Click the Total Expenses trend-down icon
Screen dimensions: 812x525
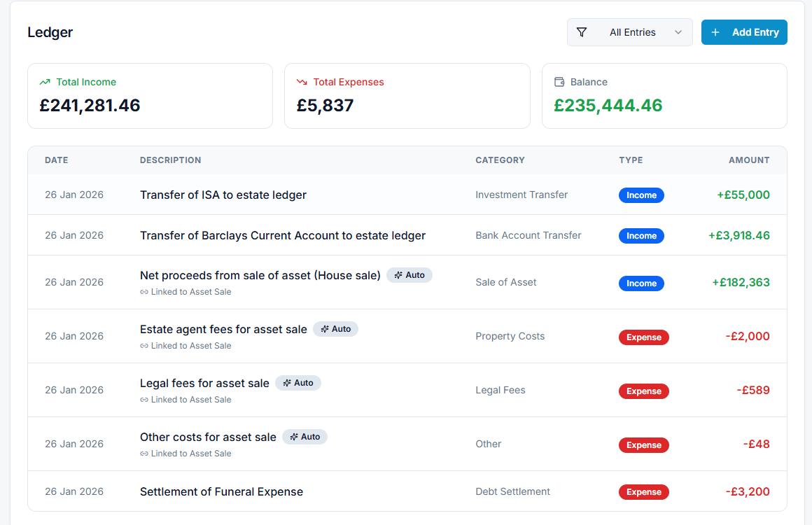tap(302, 82)
